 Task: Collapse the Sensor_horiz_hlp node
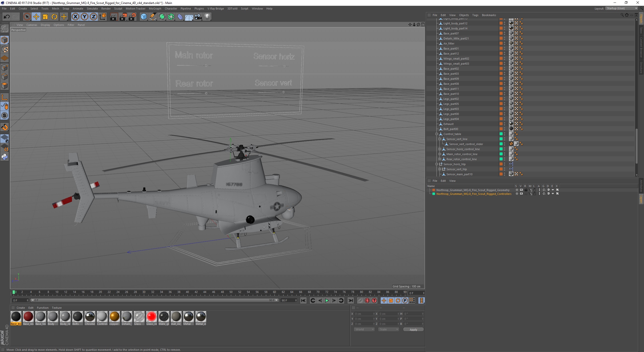(437, 164)
